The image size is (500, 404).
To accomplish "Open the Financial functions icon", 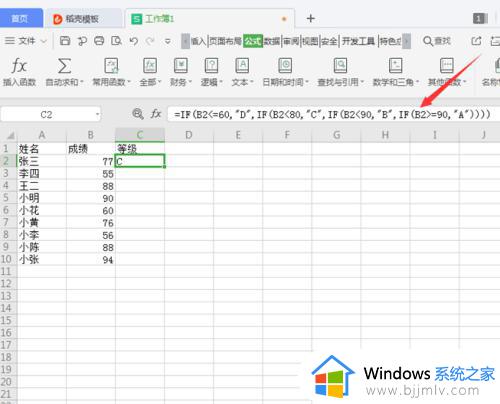I will pos(181,66).
